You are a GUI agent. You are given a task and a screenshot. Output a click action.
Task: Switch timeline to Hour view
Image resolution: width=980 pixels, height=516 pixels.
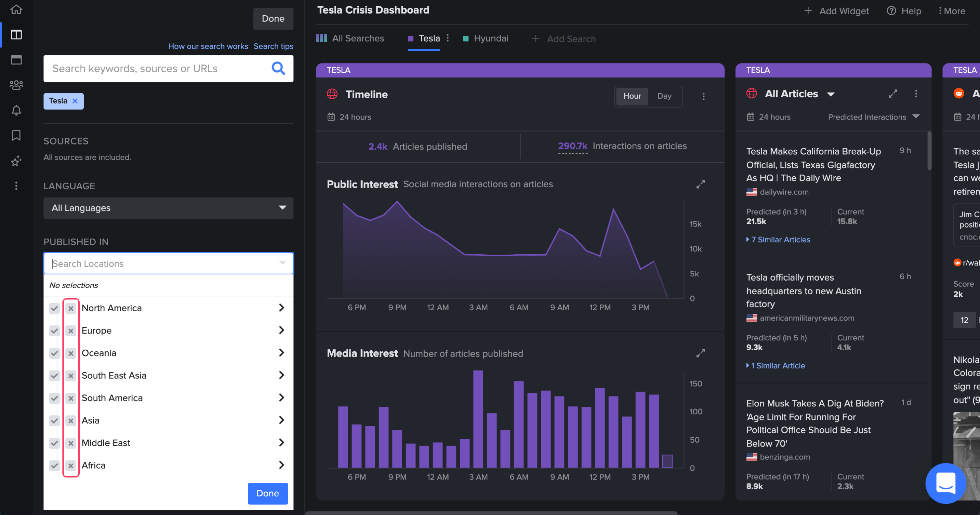click(x=632, y=96)
